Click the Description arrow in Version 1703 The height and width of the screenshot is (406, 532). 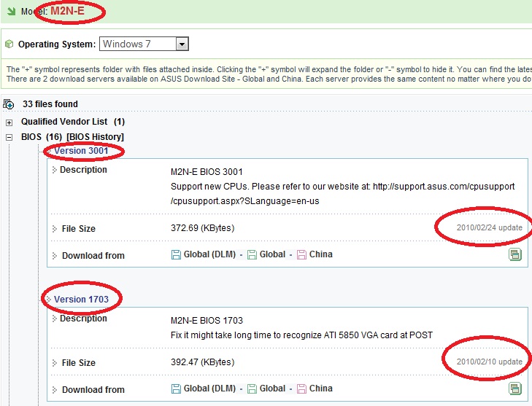(54, 319)
